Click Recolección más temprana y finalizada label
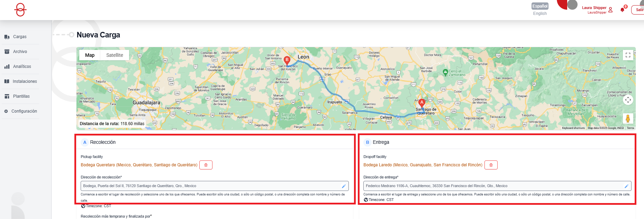The image size is (644, 219). [116, 217]
